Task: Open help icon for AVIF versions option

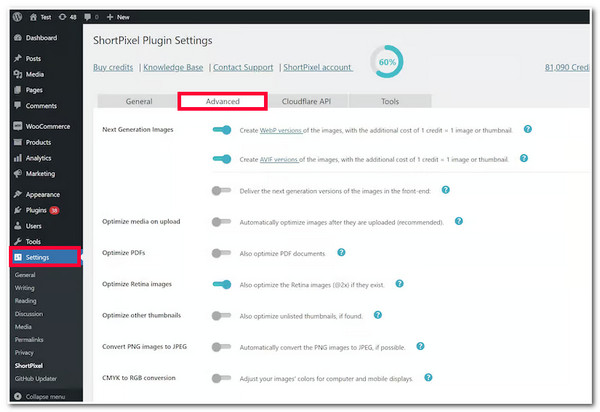Action: pos(524,158)
